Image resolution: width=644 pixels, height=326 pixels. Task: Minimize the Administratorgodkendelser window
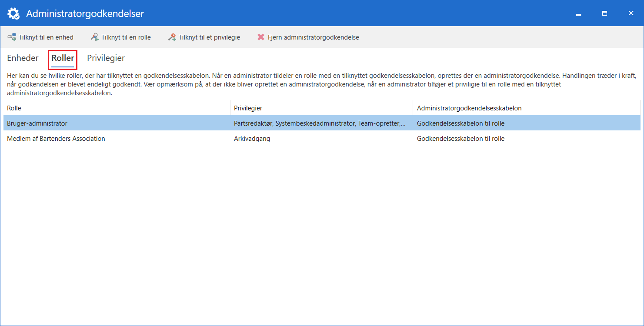(578, 13)
